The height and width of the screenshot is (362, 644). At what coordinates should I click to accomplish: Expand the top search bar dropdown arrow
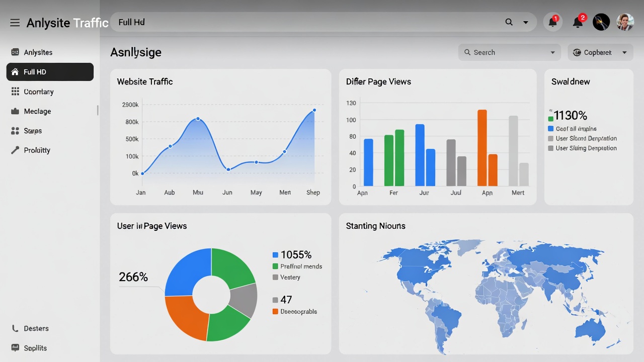(x=526, y=23)
